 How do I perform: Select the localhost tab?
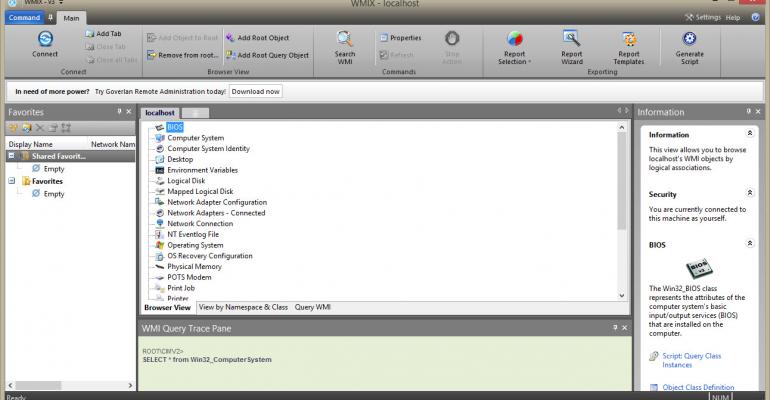[x=160, y=113]
